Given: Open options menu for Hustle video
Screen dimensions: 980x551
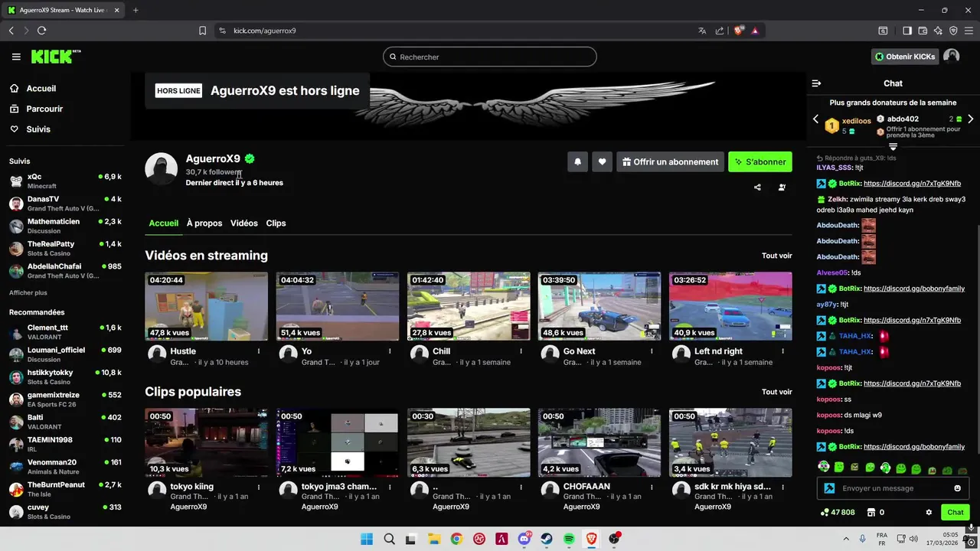Looking at the screenshot, I should tap(259, 351).
